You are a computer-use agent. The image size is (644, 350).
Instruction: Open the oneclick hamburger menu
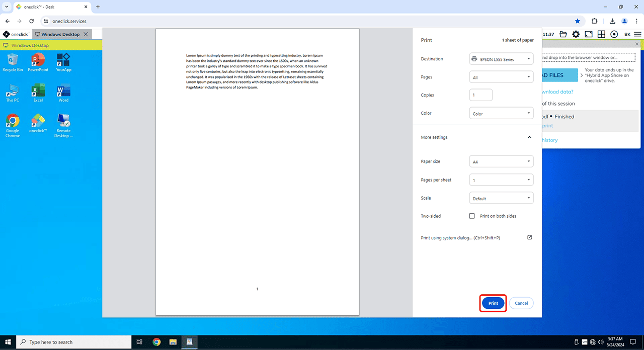pyautogui.click(x=638, y=34)
